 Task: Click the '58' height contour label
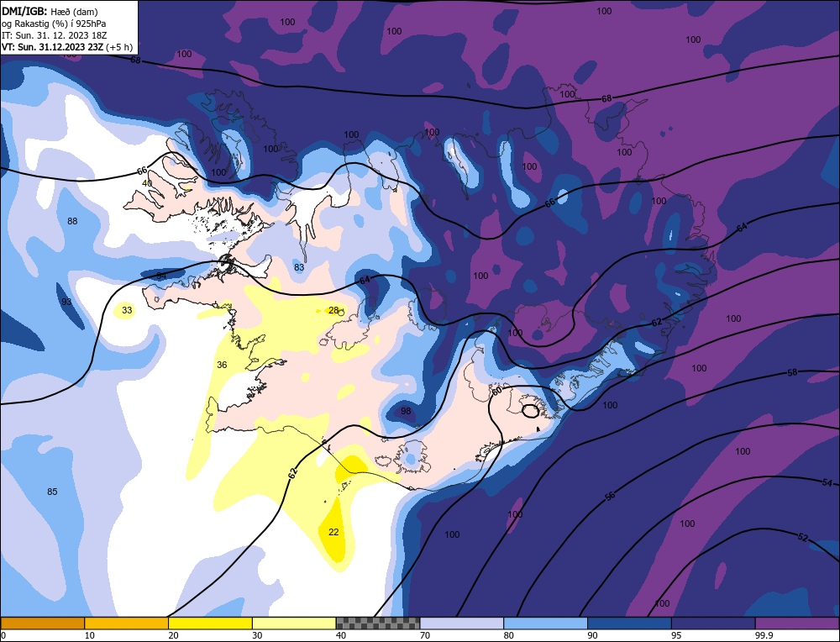[792, 372]
